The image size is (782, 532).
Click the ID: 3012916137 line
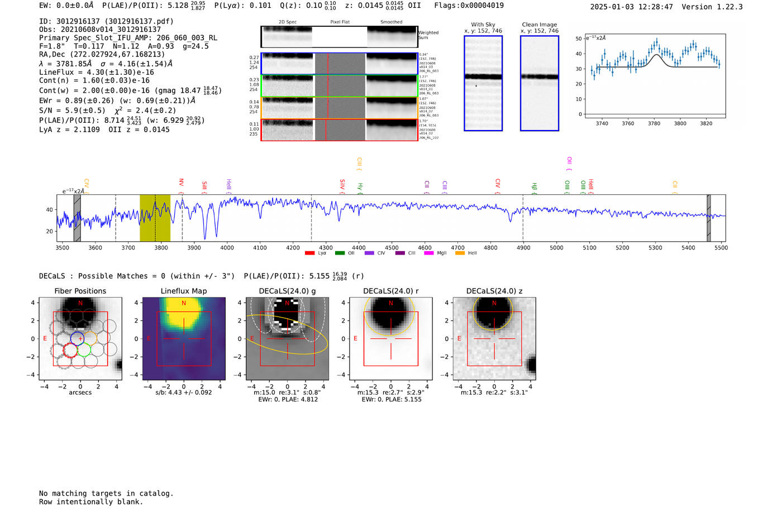coord(106,21)
